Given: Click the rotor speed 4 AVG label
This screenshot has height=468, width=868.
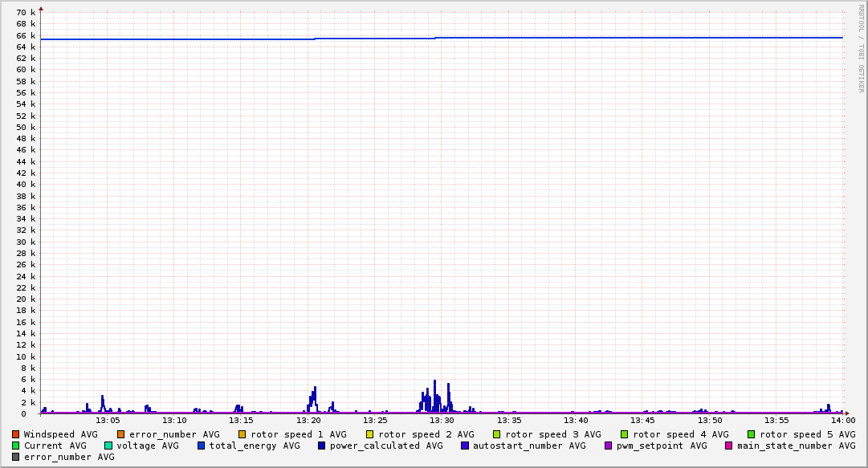Looking at the screenshot, I should [680, 434].
